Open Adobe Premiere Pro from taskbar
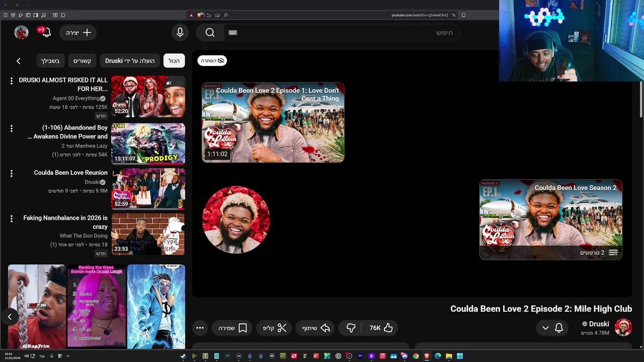 [360, 356]
